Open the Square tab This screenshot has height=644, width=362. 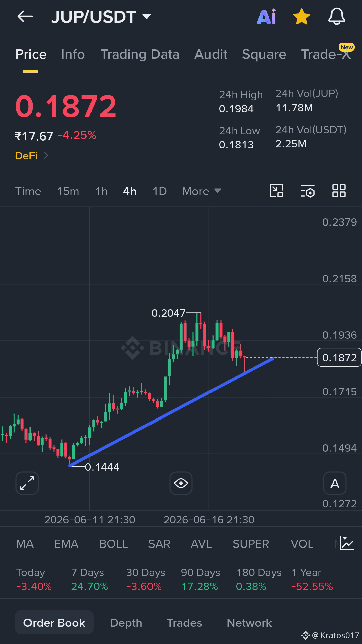[264, 54]
